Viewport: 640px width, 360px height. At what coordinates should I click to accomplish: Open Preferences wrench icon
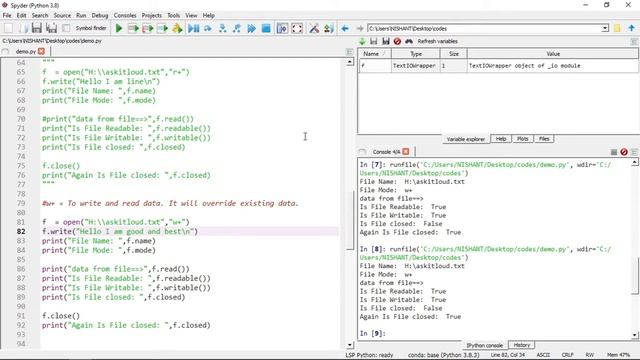314,28
